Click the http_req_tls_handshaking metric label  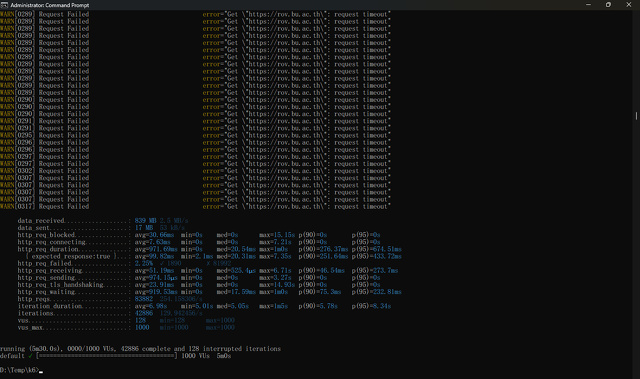tap(60, 285)
